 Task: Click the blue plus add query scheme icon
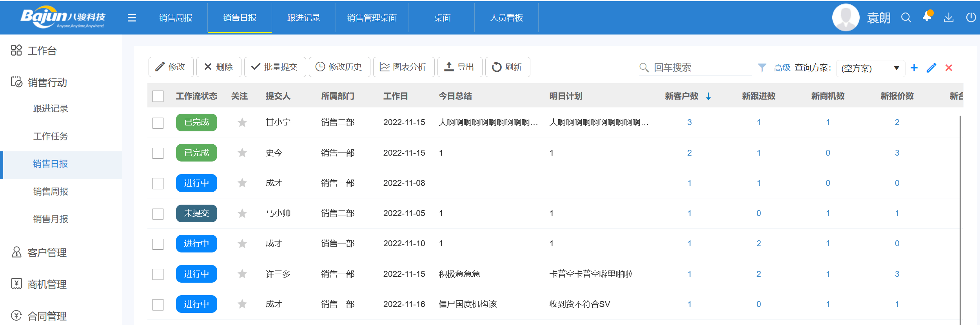pyautogui.click(x=914, y=68)
